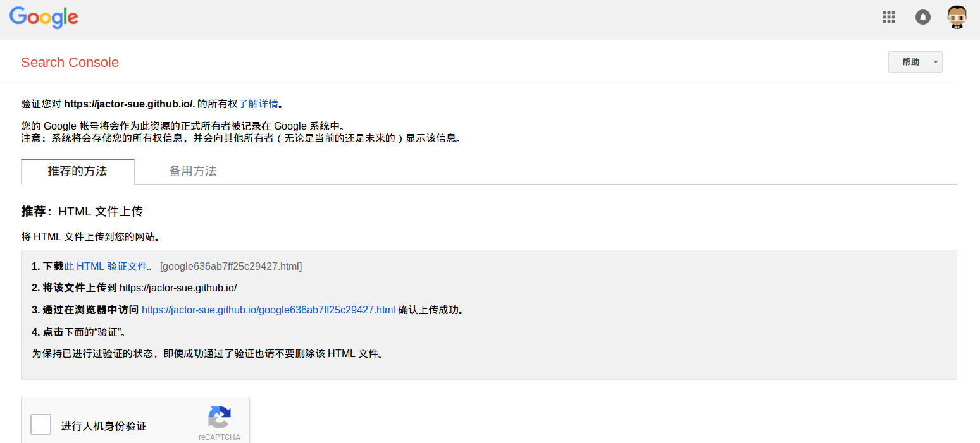Click the reCAPTCHA logo icon
The image size is (980, 443).
point(219,418)
